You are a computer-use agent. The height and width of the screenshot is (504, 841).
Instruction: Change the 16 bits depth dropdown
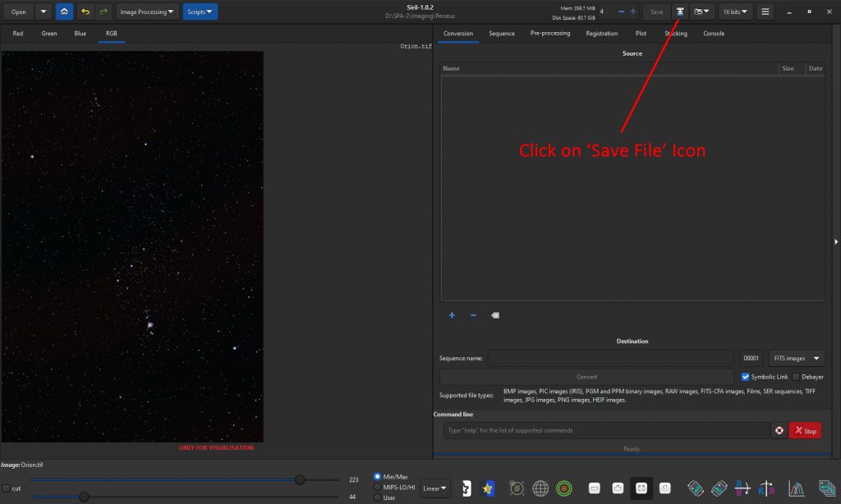[x=735, y=11]
